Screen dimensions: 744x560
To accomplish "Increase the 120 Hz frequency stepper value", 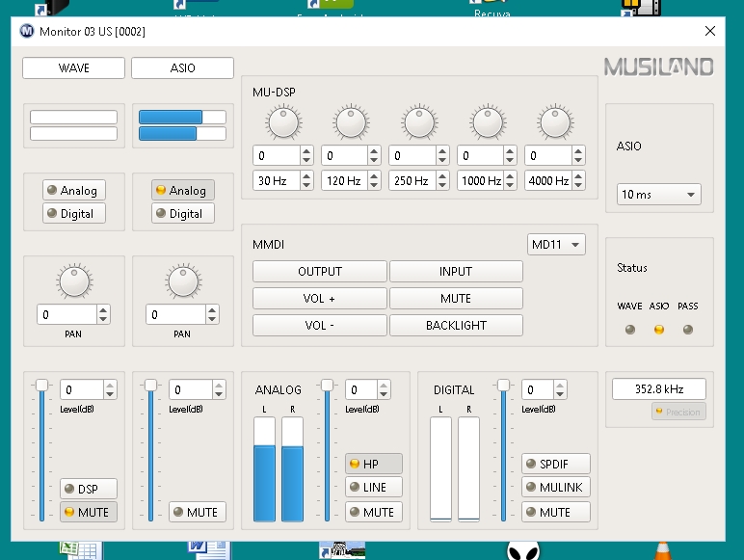I will coord(374,176).
